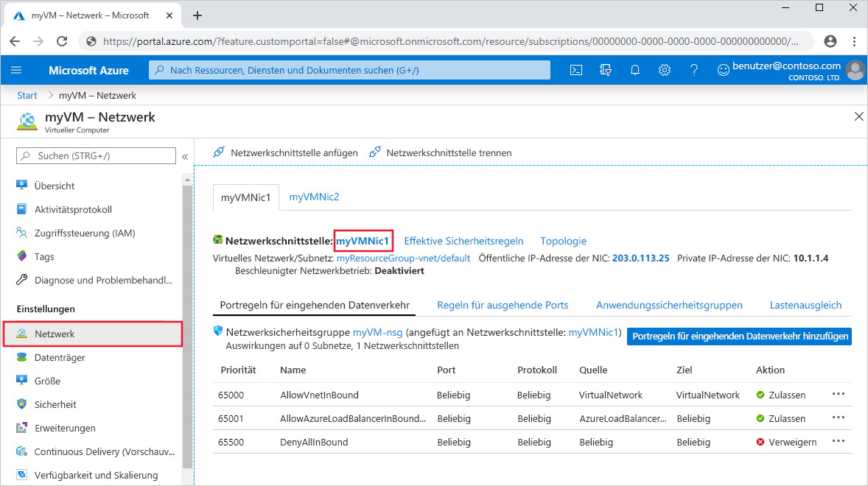
Task: Open the Effektive Sicherheitsregeln link
Action: [463, 241]
